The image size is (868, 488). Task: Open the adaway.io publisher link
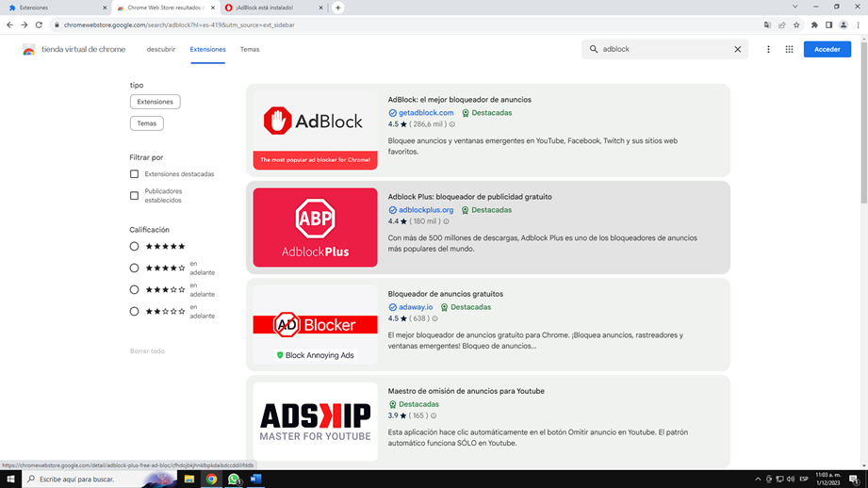pos(416,307)
